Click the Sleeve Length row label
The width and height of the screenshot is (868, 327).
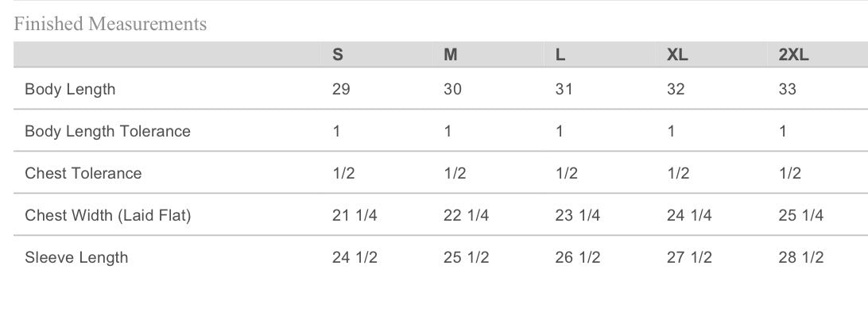point(76,258)
